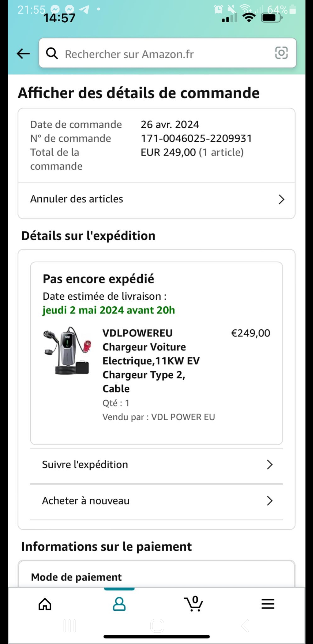The width and height of the screenshot is (313, 644).
Task: Open the Acheter à nouveau chevron
Action: 270,501
